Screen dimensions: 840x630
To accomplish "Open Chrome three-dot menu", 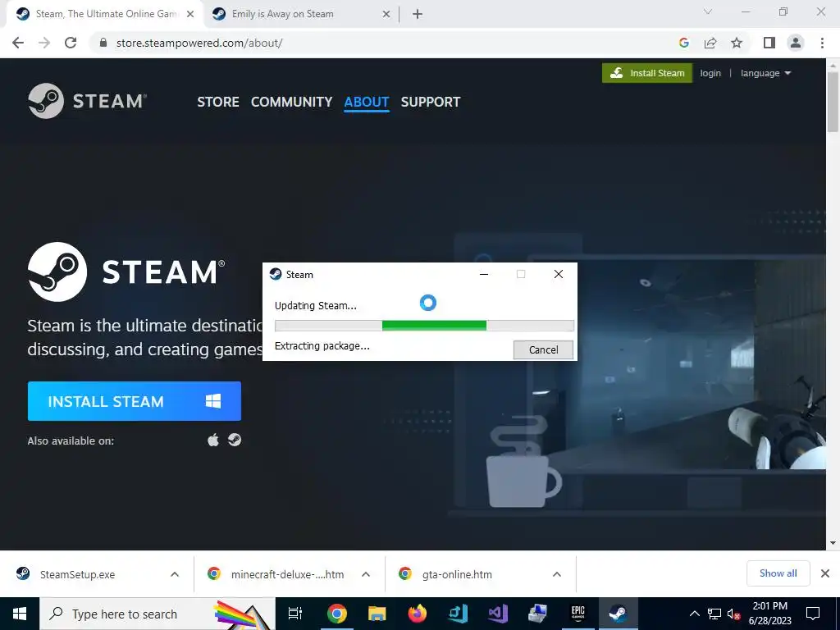I will point(822,43).
